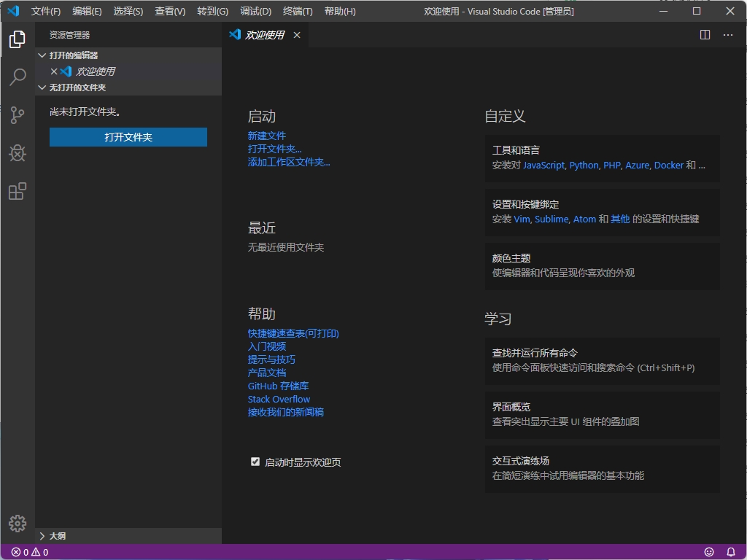Open the notification bell in the status bar
This screenshot has height=560, width=747.
(732, 552)
